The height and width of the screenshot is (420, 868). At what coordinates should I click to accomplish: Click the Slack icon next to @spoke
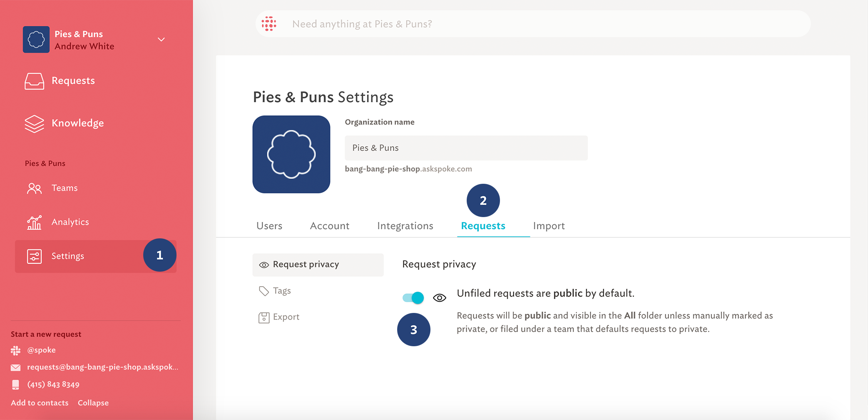tap(15, 350)
